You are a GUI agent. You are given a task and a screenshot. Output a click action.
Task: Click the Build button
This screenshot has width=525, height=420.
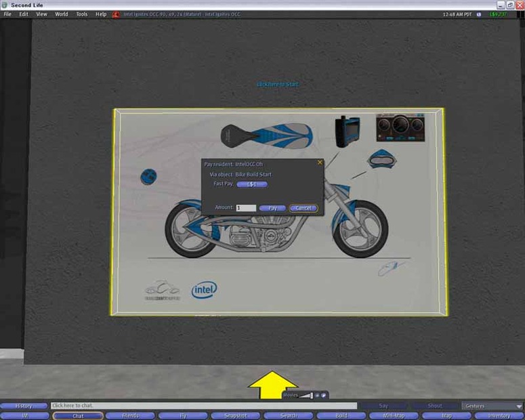341,416
